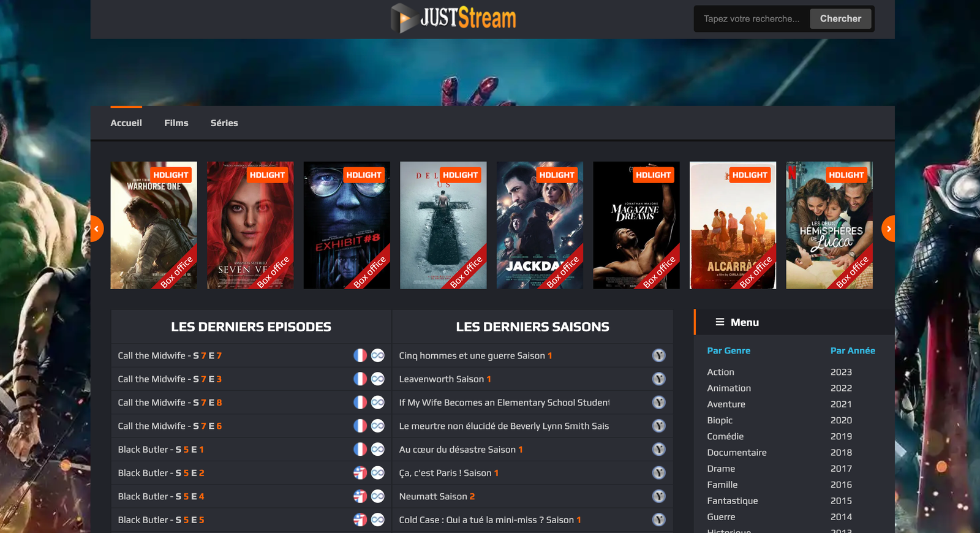Click infinity icon for Call the Midwife S7 E7

click(378, 355)
